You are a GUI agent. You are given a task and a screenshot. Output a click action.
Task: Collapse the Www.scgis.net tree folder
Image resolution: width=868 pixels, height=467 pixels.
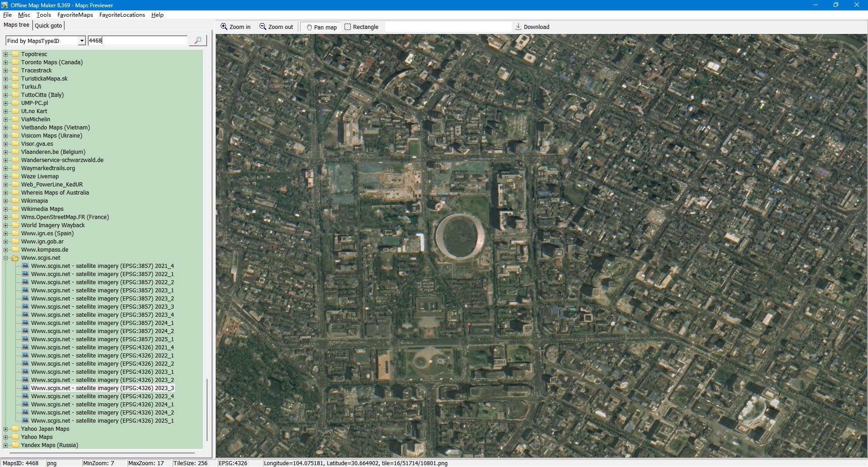(6, 258)
